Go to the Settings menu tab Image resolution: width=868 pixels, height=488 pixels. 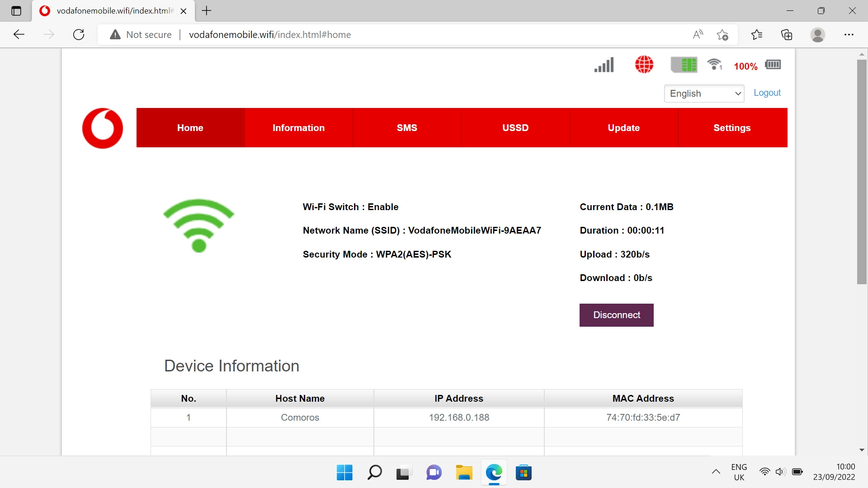click(x=732, y=128)
